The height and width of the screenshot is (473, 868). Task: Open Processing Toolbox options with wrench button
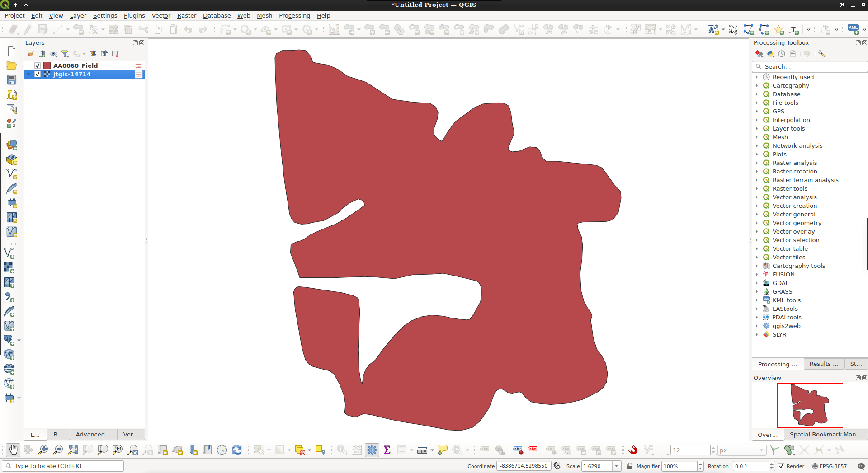coord(822,54)
